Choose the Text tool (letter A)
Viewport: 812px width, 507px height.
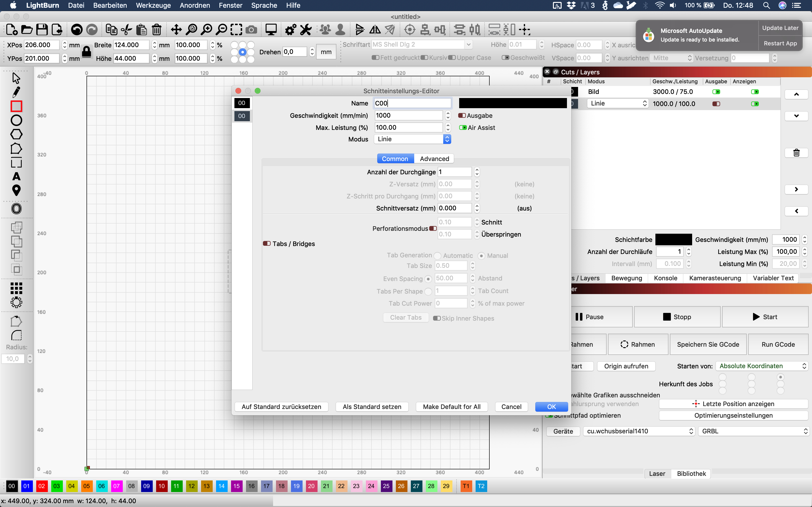coord(16,176)
